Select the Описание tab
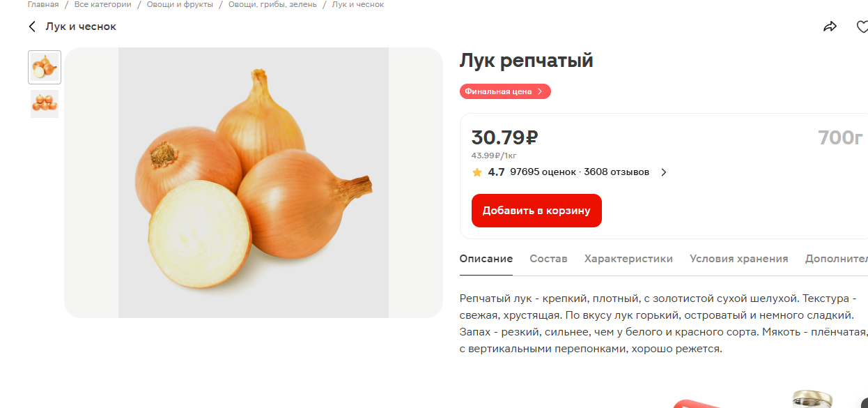 pyautogui.click(x=486, y=259)
